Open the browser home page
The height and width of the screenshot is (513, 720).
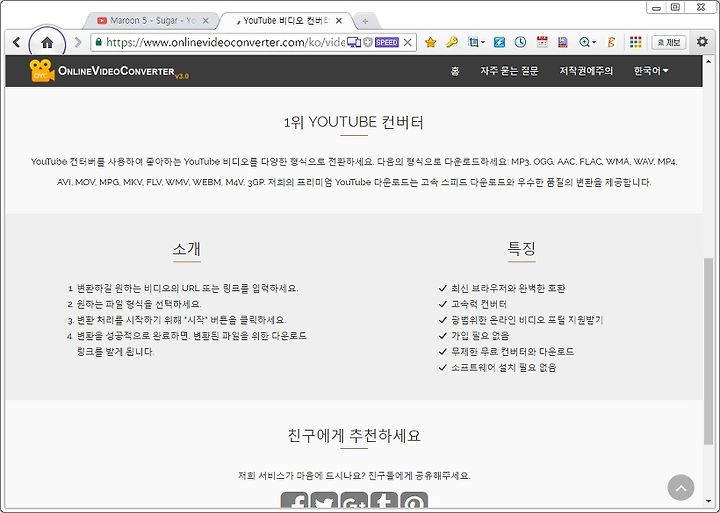47,43
